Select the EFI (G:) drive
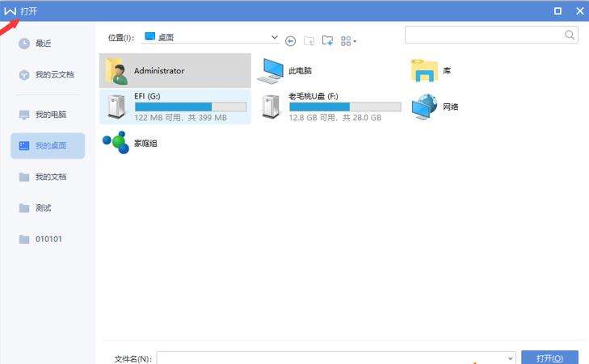The image size is (589, 364). 175,107
